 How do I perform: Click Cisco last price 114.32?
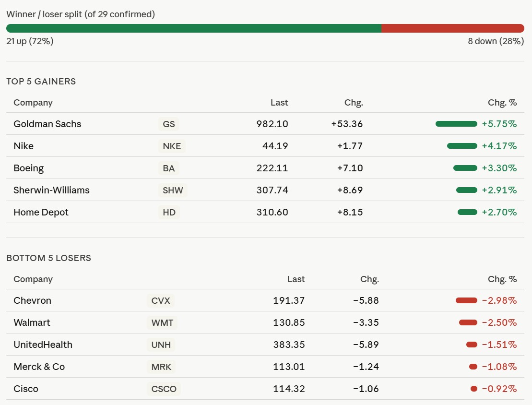(x=289, y=389)
